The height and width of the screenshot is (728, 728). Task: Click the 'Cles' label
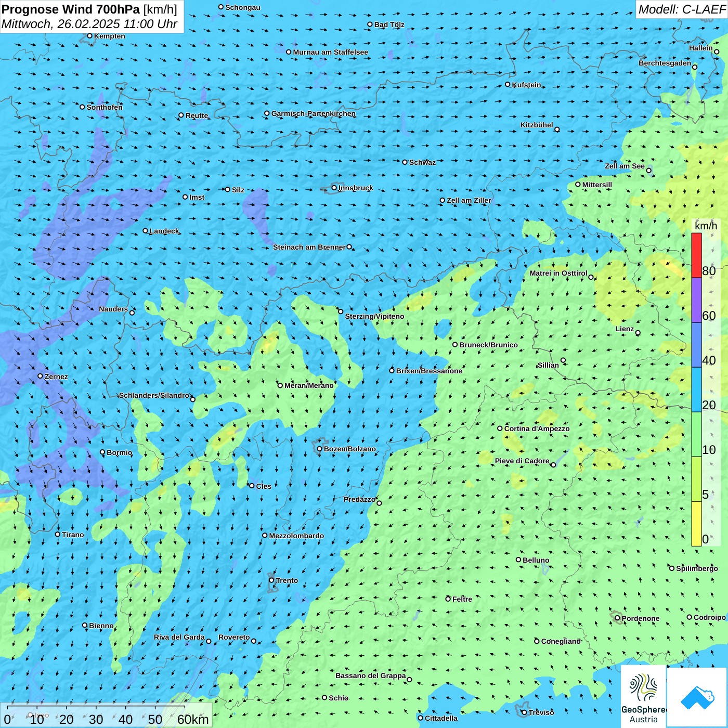(x=264, y=486)
